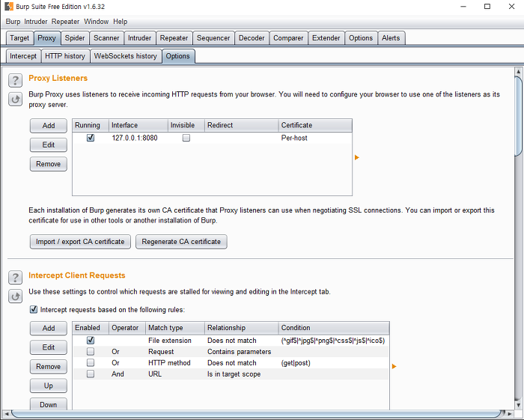
Task: Expand the intercept rules table orange arrow
Action: pos(394,367)
